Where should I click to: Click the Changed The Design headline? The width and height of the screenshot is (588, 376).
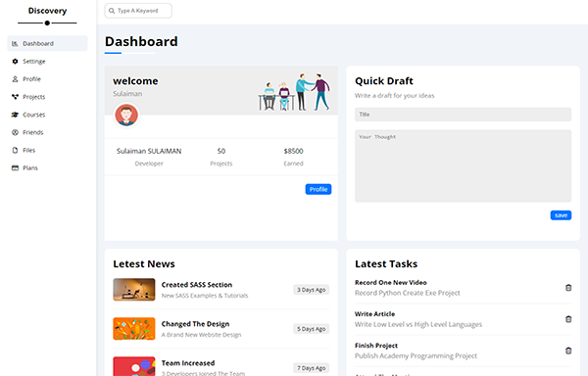click(x=195, y=324)
